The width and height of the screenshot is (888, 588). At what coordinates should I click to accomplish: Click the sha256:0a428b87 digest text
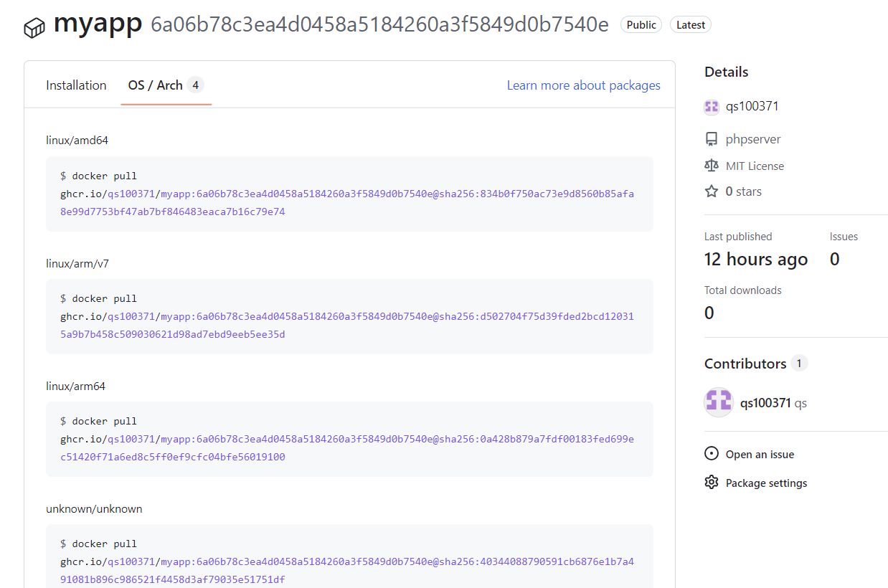coord(347,448)
